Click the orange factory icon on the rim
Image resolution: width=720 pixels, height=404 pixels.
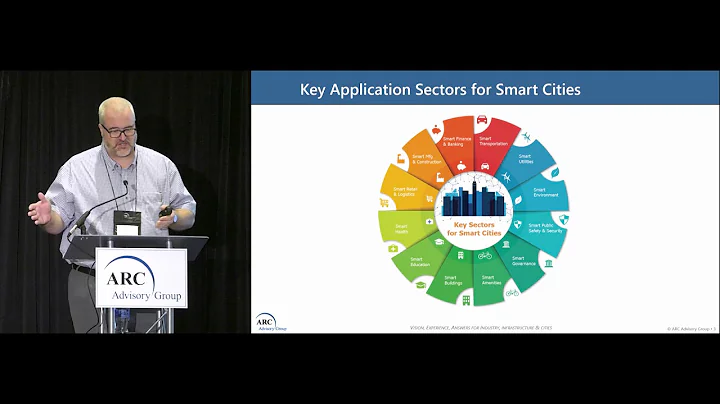pos(400,159)
